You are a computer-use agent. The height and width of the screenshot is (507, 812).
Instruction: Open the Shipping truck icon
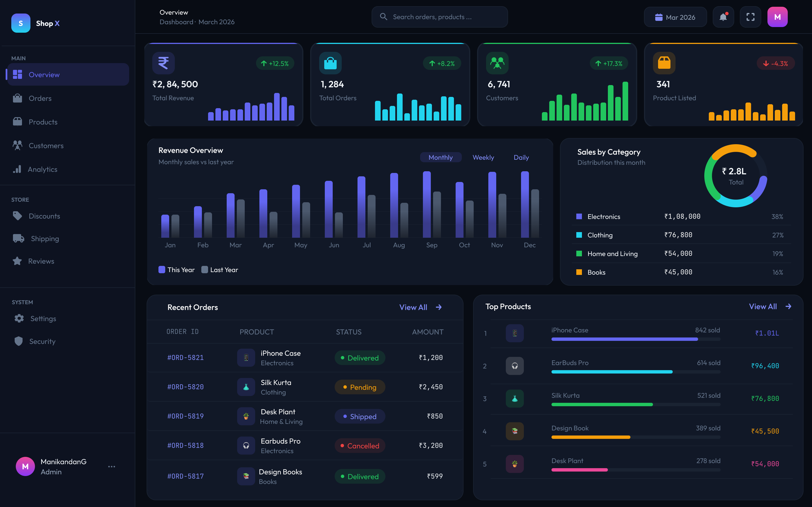pos(18,238)
